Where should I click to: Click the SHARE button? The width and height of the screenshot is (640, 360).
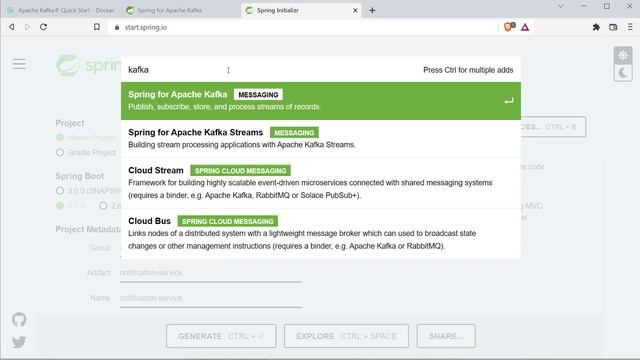coord(446,336)
